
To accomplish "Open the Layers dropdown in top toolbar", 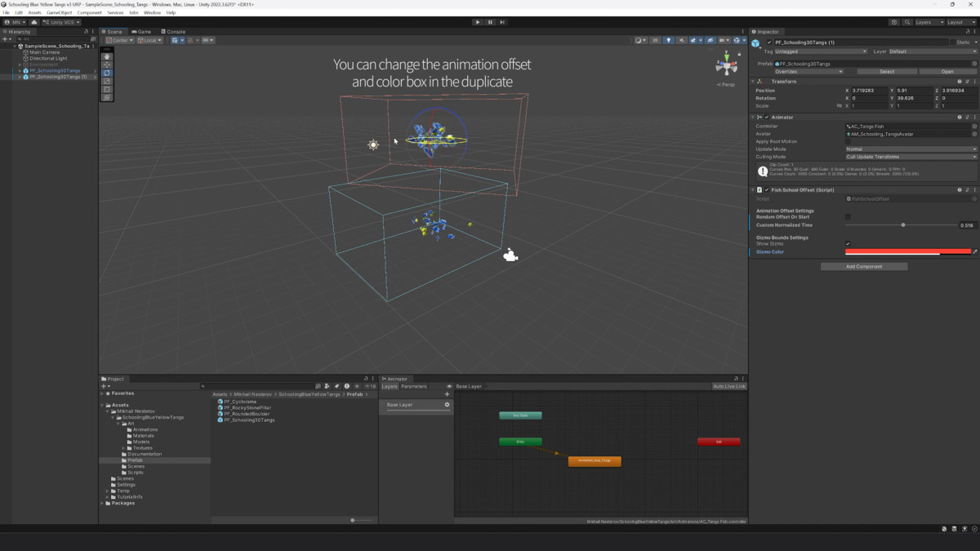I will [929, 22].
